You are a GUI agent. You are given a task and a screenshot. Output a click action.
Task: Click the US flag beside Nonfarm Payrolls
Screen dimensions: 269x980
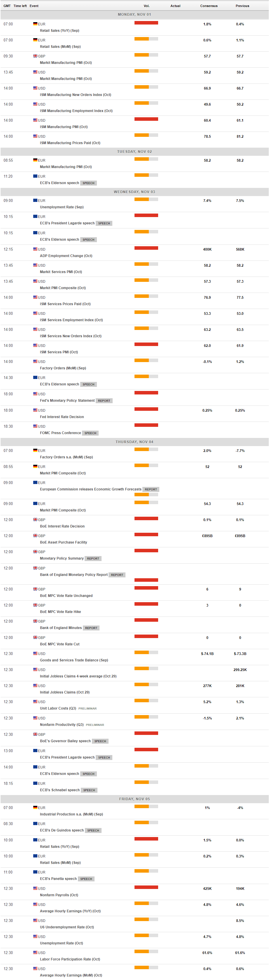click(35, 888)
